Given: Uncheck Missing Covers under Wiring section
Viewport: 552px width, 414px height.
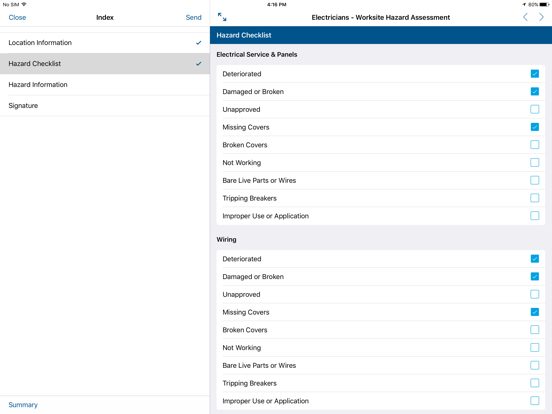Looking at the screenshot, I should pyautogui.click(x=534, y=312).
